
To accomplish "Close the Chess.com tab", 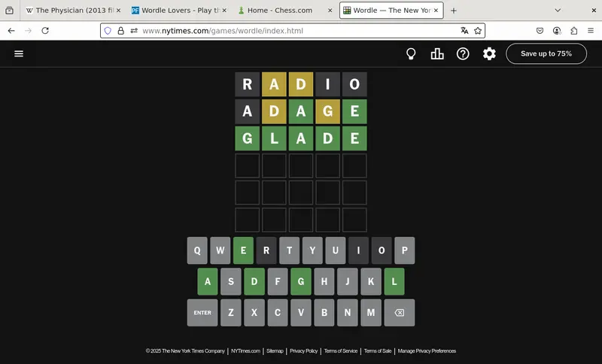I will point(330,11).
